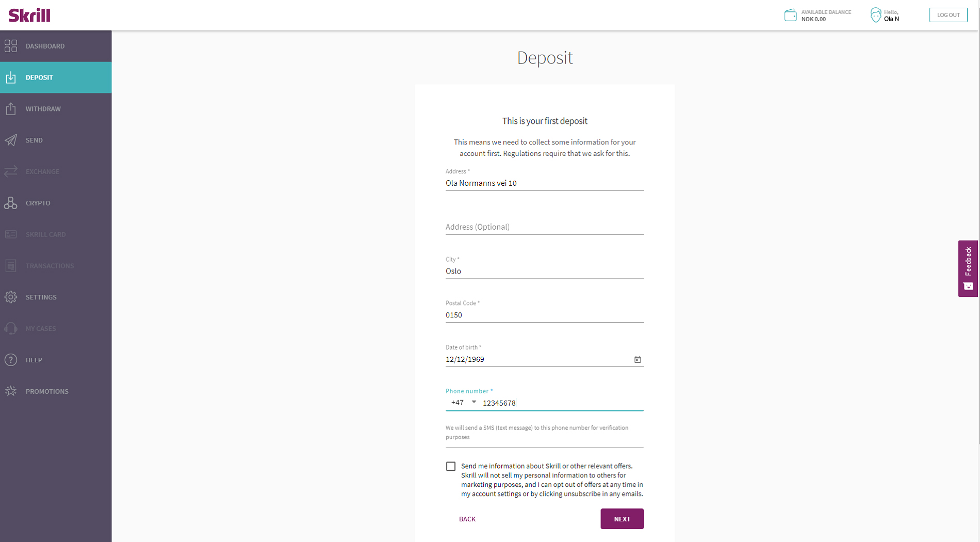The width and height of the screenshot is (980, 542).
Task: Go to Transactions in the sidebar
Action: [50, 266]
